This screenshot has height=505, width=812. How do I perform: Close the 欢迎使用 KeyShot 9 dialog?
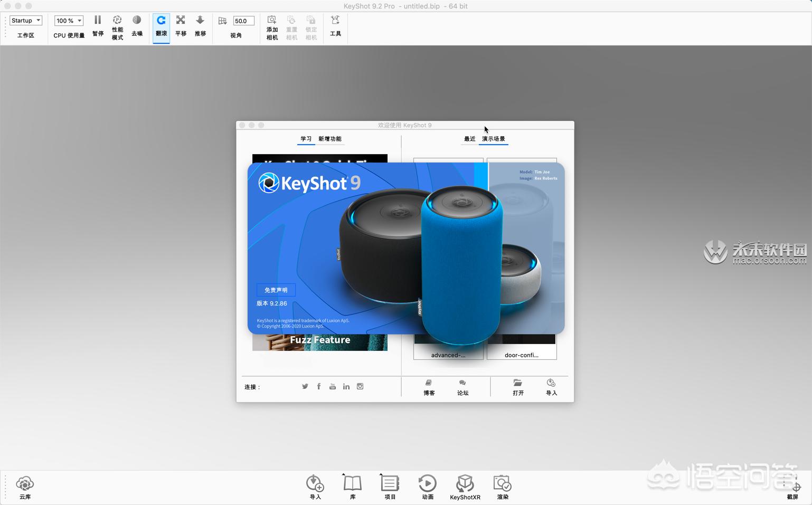tap(242, 125)
